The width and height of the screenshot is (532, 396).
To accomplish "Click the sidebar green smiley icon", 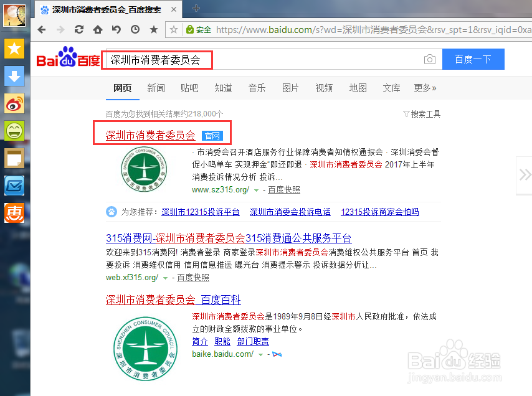I will (14, 131).
